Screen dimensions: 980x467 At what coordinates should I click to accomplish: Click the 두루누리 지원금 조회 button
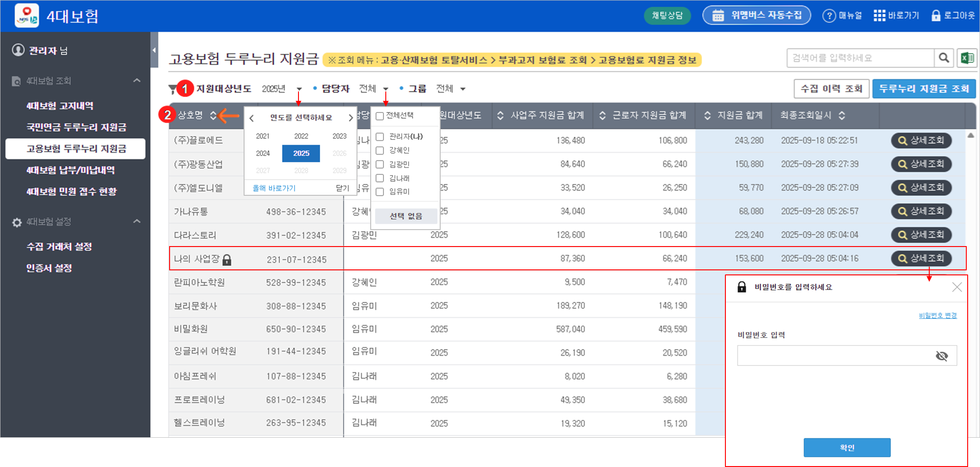point(924,89)
